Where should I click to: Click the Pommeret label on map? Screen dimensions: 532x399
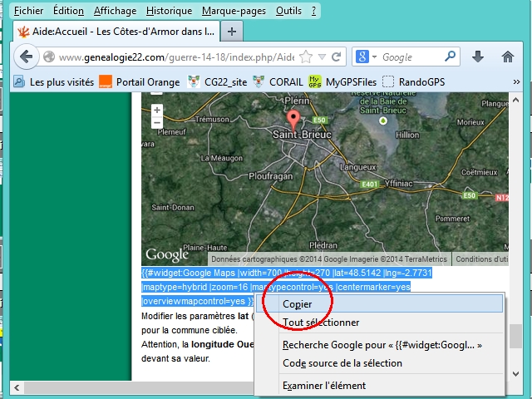[x=452, y=219]
